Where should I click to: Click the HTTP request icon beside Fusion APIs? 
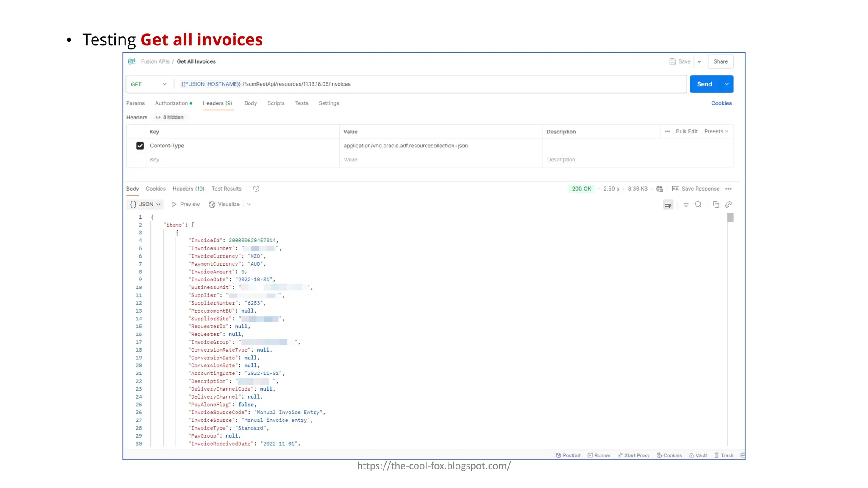click(x=132, y=61)
